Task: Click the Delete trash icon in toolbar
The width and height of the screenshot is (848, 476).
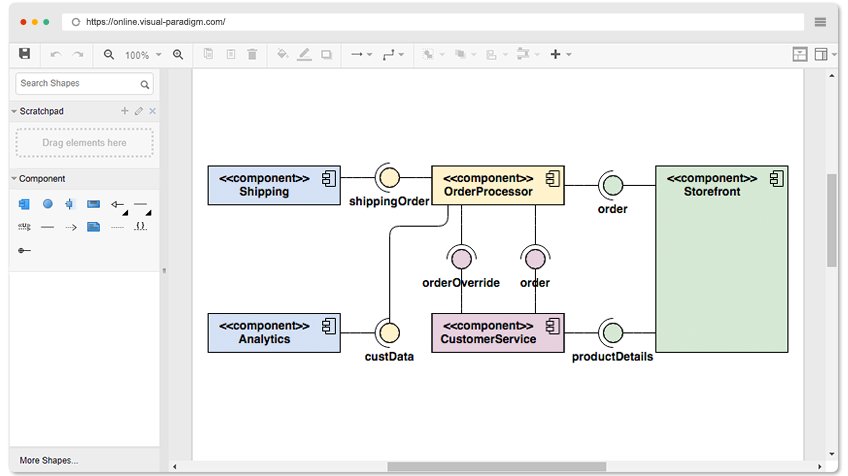Action: pos(252,54)
